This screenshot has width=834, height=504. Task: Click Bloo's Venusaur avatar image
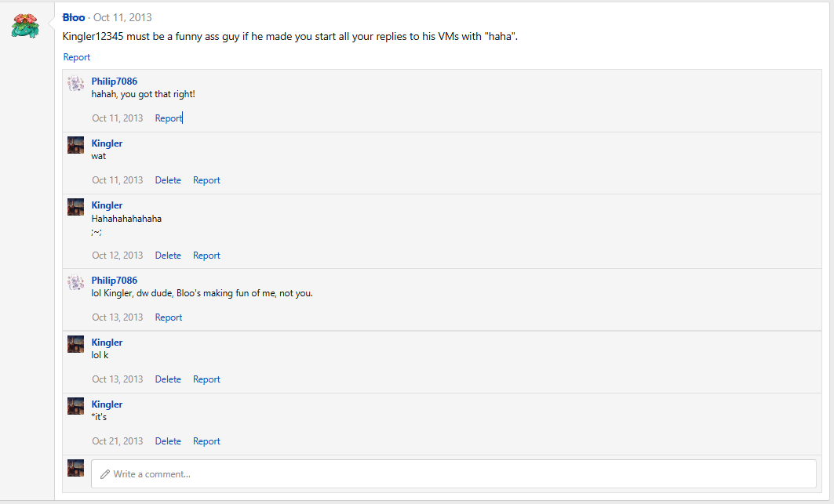click(25, 25)
